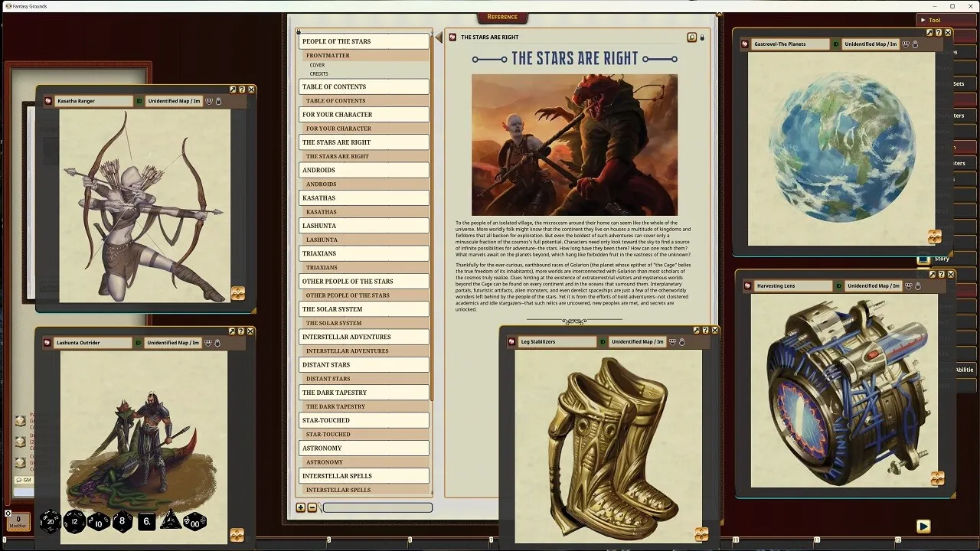
Task: Pop out the Lashunta Outrider window
Action: click(x=232, y=331)
